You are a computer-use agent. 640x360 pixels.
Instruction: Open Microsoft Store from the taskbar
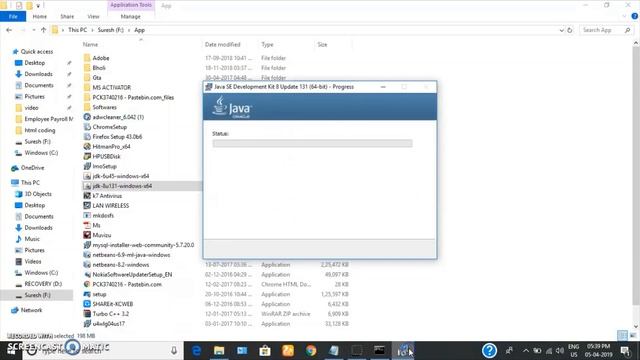coord(265,351)
